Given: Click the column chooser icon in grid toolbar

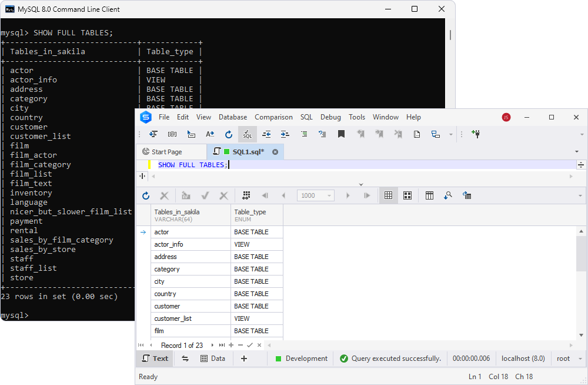Looking at the screenshot, I should point(429,195).
